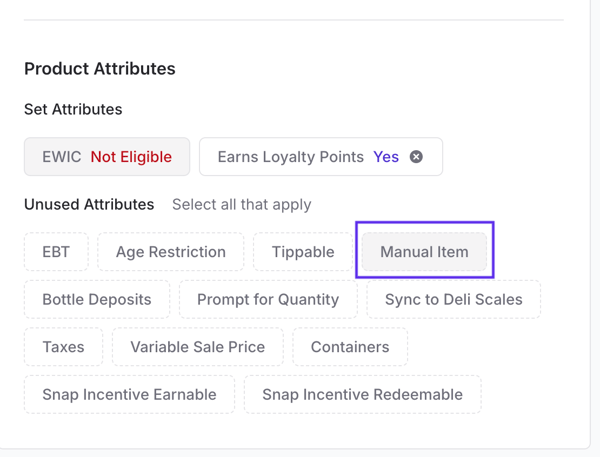Screen dimensions: 600x457
Task: Select the Manual Item attribute
Action: [x=424, y=252]
